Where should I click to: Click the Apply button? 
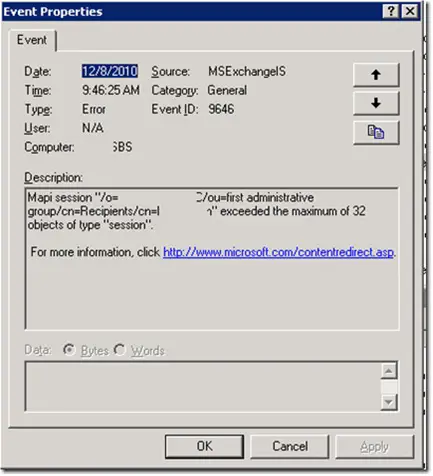tap(374, 446)
